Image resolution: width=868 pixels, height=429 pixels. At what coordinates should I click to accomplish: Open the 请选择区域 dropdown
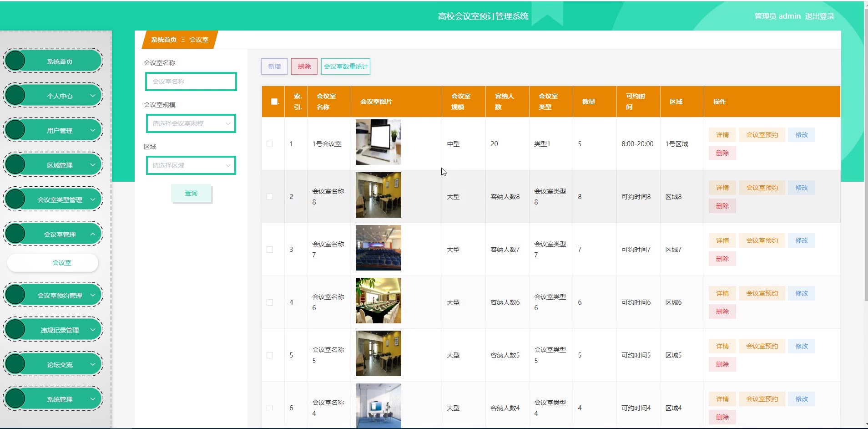191,165
